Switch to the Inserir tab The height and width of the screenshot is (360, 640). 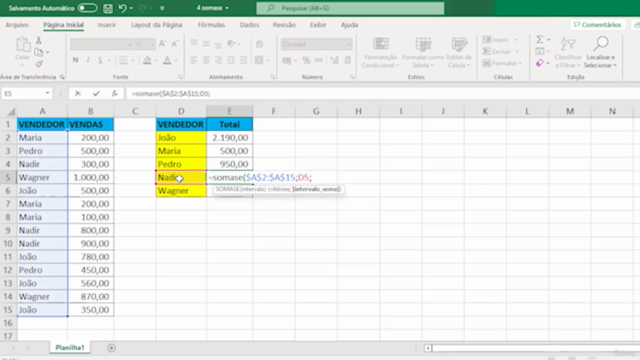tap(107, 25)
